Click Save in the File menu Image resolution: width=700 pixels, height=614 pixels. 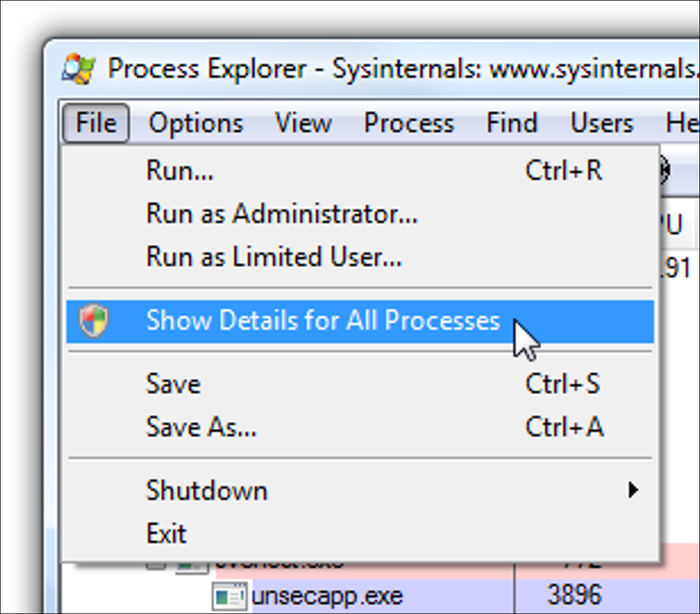173,384
